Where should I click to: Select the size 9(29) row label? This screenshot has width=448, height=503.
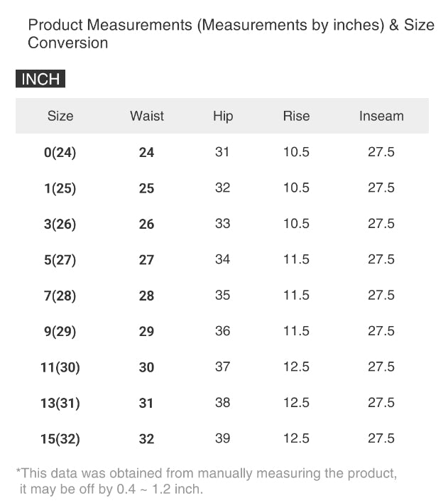(60, 332)
